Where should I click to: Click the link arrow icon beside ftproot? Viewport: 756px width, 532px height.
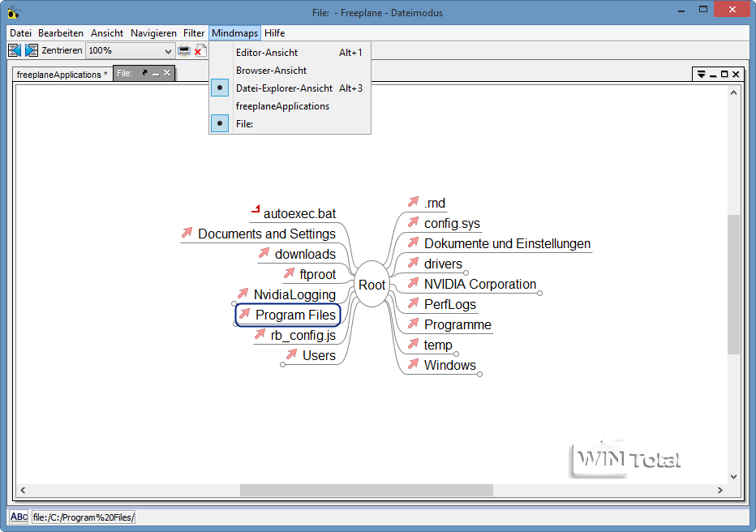click(x=289, y=273)
